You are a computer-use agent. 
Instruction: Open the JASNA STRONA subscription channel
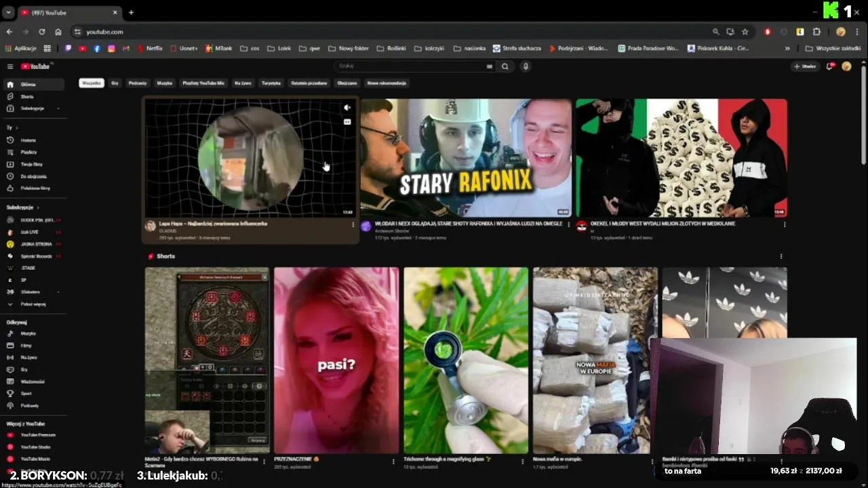coord(34,244)
